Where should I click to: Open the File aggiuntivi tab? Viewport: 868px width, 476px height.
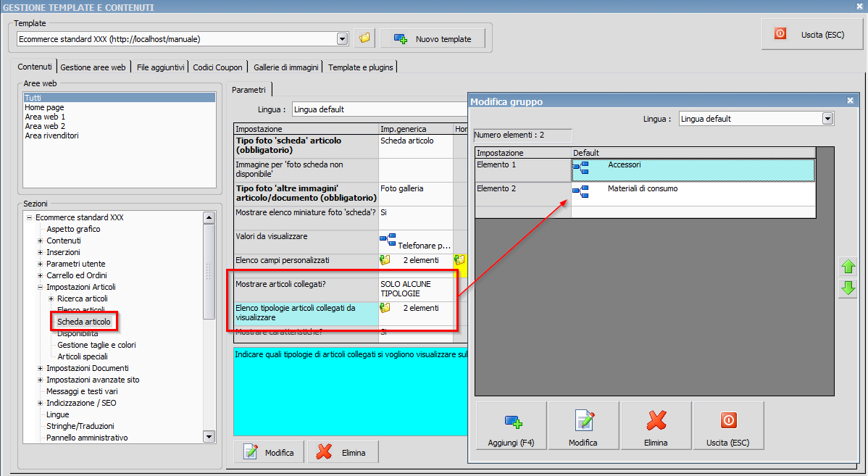point(161,67)
